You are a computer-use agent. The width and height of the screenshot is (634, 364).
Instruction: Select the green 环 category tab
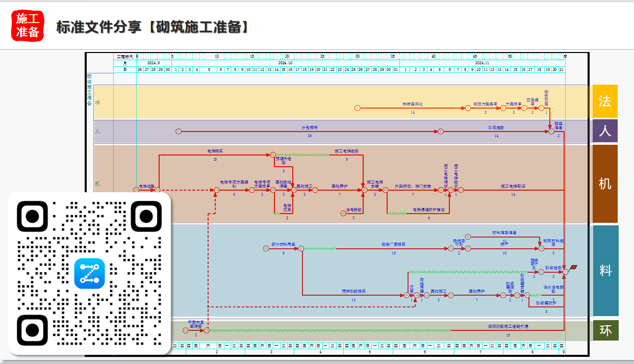tap(605, 330)
